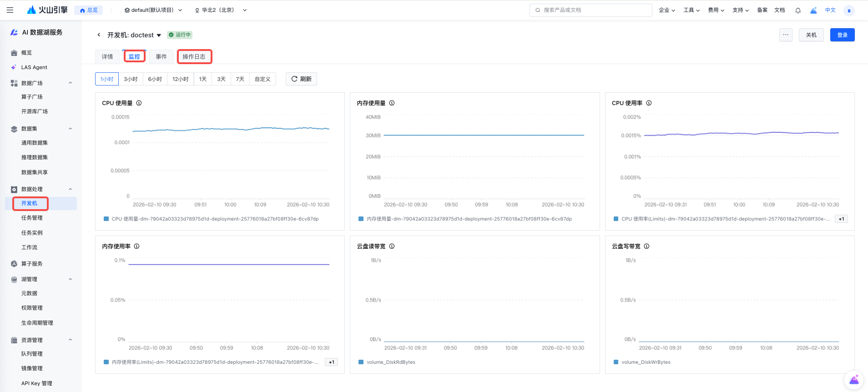Image resolution: width=868 pixels, height=392 pixels.
Task: Click info icon next to 内存使用量
Action: 392,103
